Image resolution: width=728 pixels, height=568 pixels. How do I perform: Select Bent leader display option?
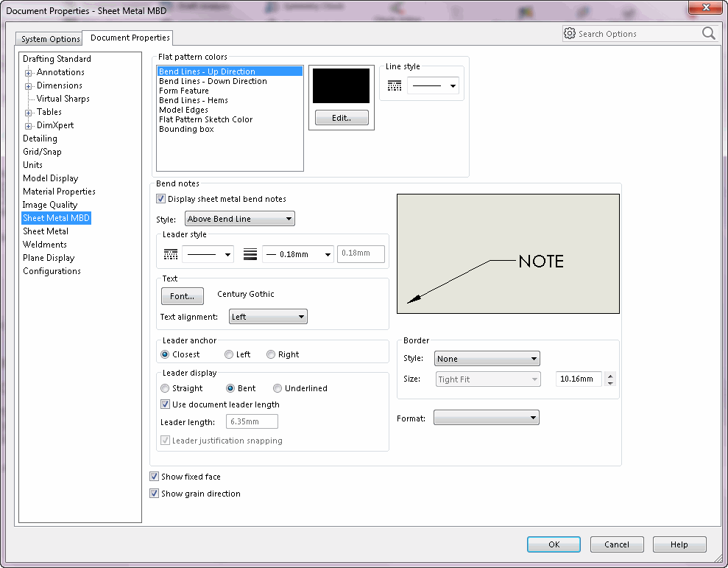[230, 388]
